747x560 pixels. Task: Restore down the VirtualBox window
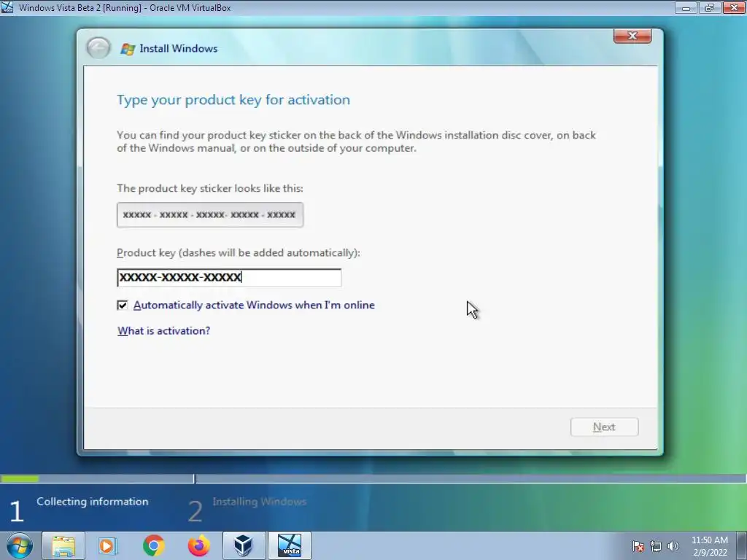(x=710, y=7)
